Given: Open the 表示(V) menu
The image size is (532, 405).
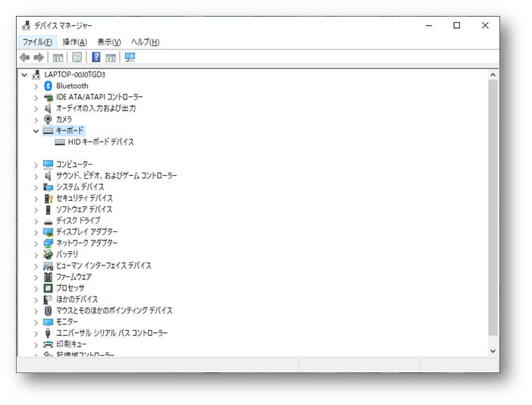Looking at the screenshot, I should click(x=109, y=42).
